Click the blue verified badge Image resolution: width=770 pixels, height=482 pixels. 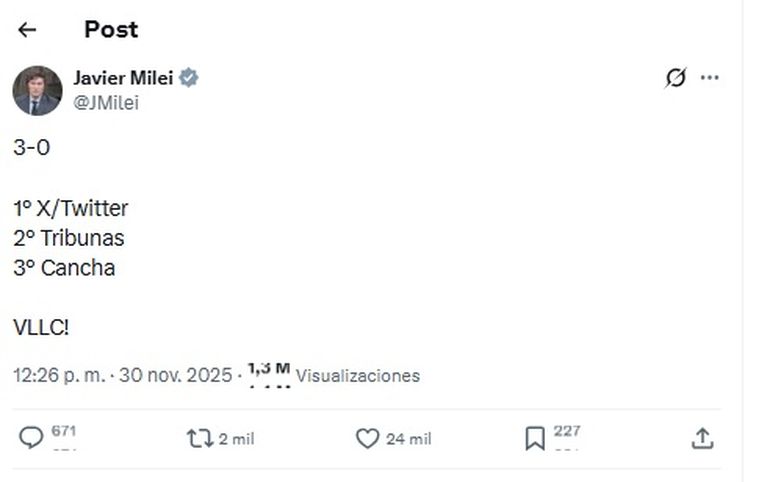(x=188, y=78)
